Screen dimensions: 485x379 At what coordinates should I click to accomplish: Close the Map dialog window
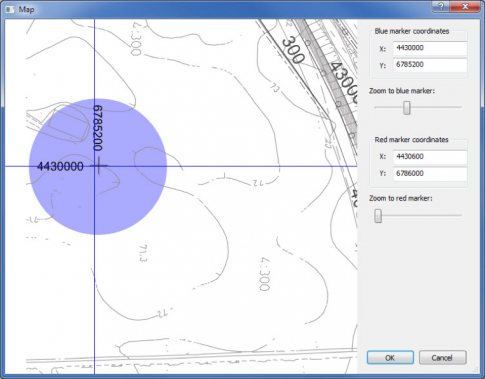point(465,7)
